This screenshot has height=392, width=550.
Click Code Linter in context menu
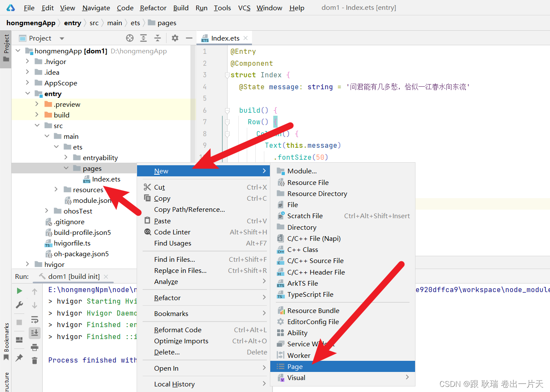coord(204,232)
